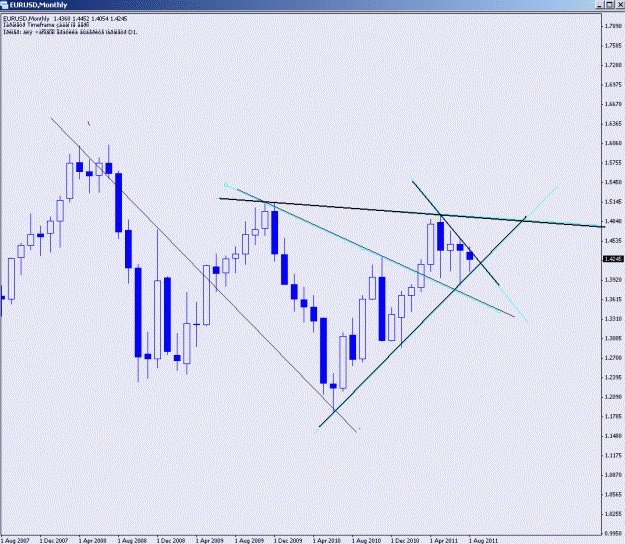Click the 1.5145 price axis label
This screenshot has height=544, width=625.
(614, 202)
